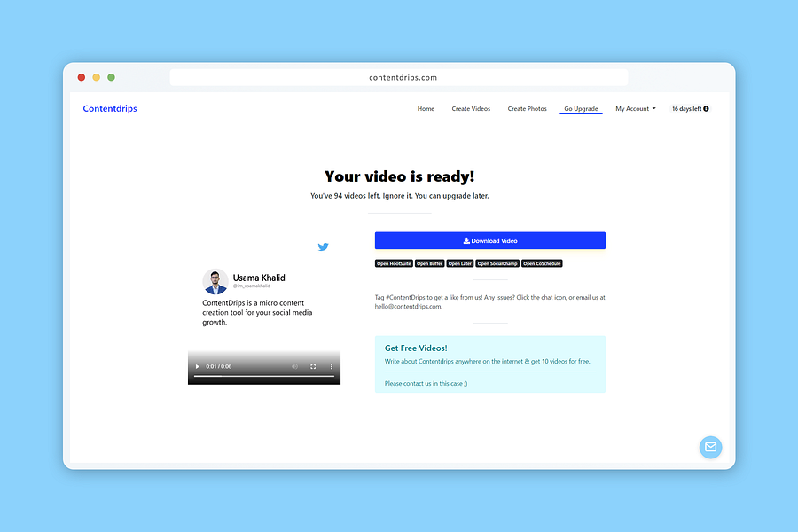Image resolution: width=798 pixels, height=532 pixels.
Task: Open the Create Photos page
Action: pos(528,108)
